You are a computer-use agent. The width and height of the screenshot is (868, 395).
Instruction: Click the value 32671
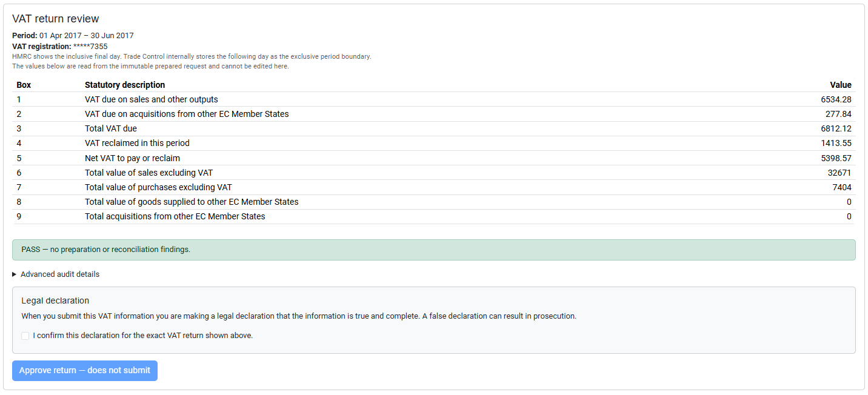[840, 173]
